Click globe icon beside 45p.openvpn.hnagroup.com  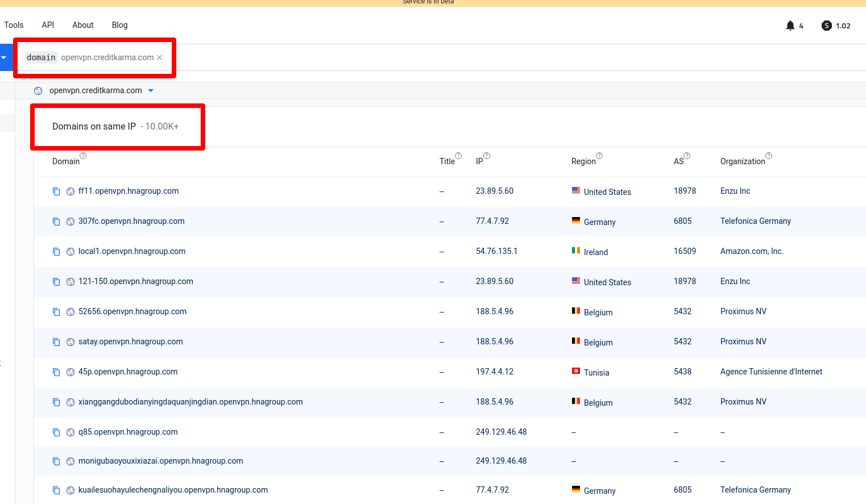71,372
